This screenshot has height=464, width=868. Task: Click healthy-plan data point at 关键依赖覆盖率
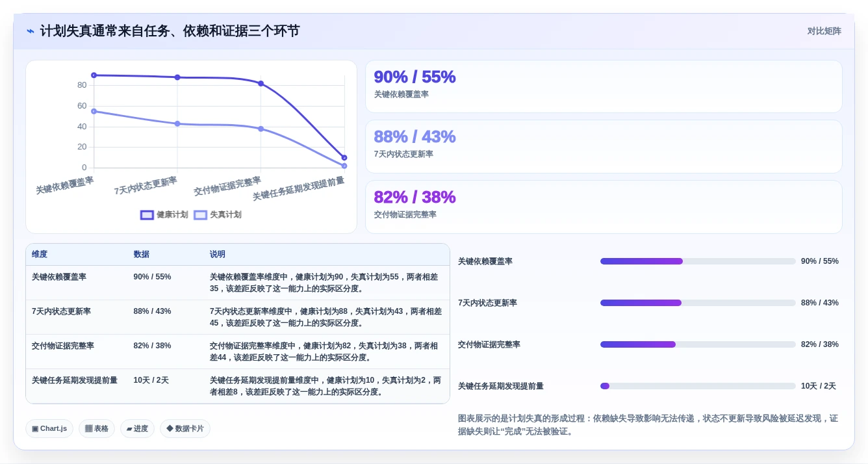tap(94, 75)
